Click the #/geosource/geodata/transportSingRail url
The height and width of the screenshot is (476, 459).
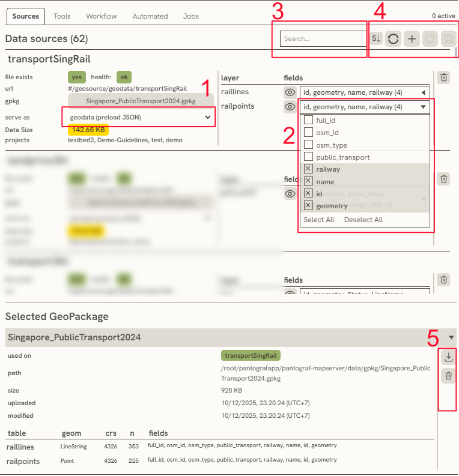[127, 88]
